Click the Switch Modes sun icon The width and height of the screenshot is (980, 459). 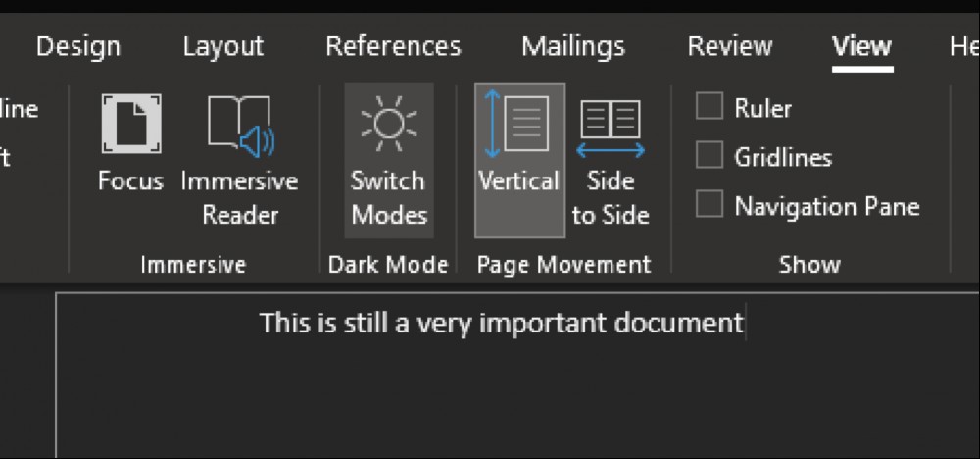point(389,123)
